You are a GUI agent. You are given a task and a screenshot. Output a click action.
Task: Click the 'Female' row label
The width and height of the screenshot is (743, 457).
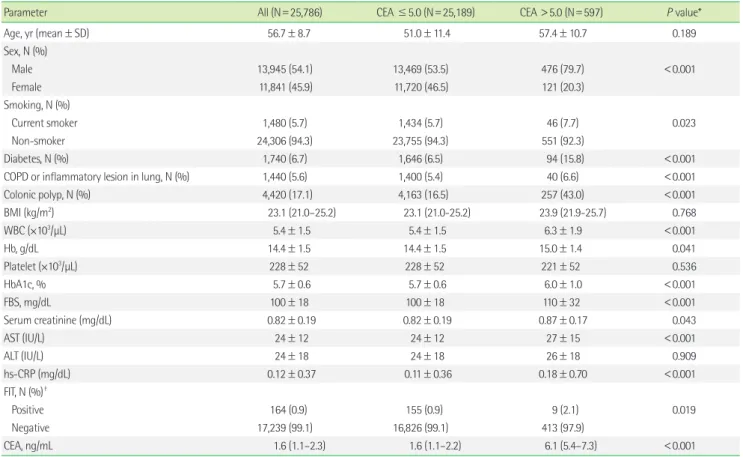click(x=26, y=87)
